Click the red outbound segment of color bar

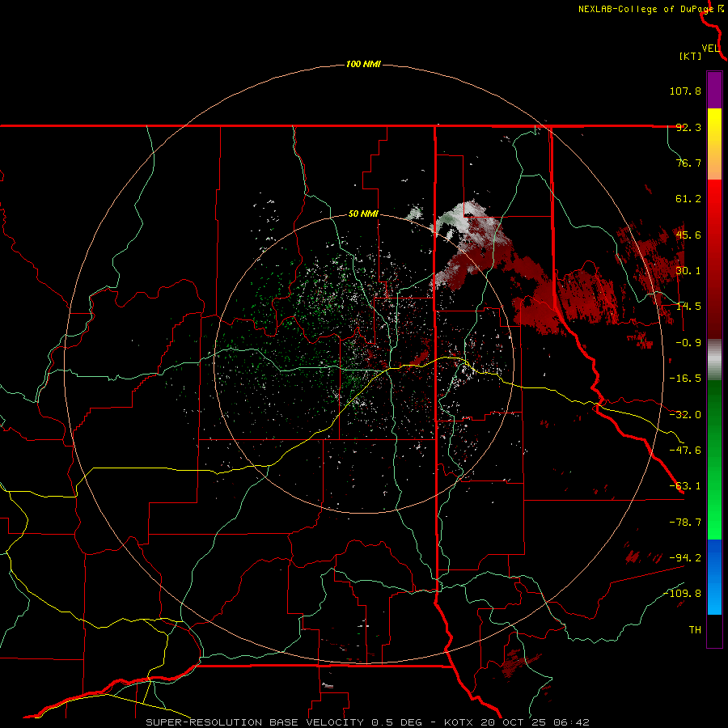click(714, 259)
